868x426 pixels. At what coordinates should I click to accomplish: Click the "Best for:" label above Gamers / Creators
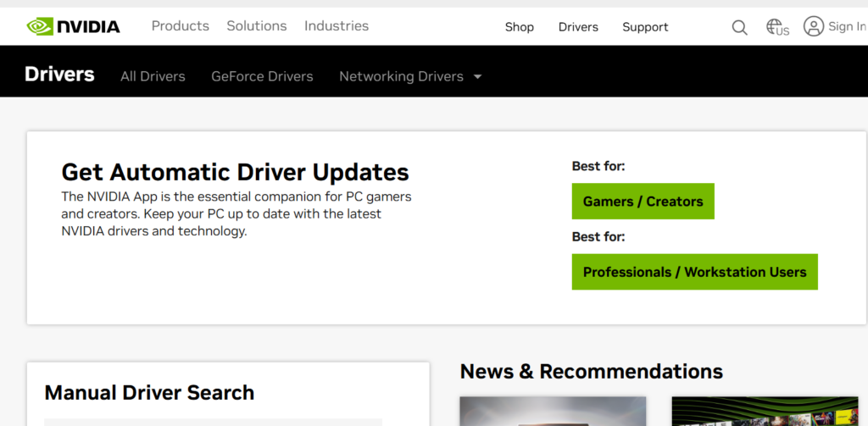click(598, 166)
